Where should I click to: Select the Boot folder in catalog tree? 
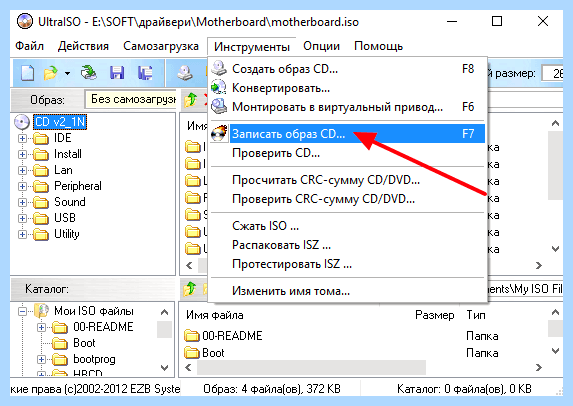[84, 343]
